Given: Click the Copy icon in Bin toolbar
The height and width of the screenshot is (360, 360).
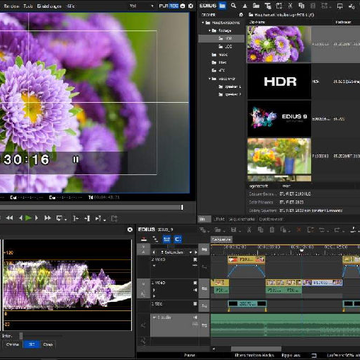Looking at the screenshot, I should (301, 6).
